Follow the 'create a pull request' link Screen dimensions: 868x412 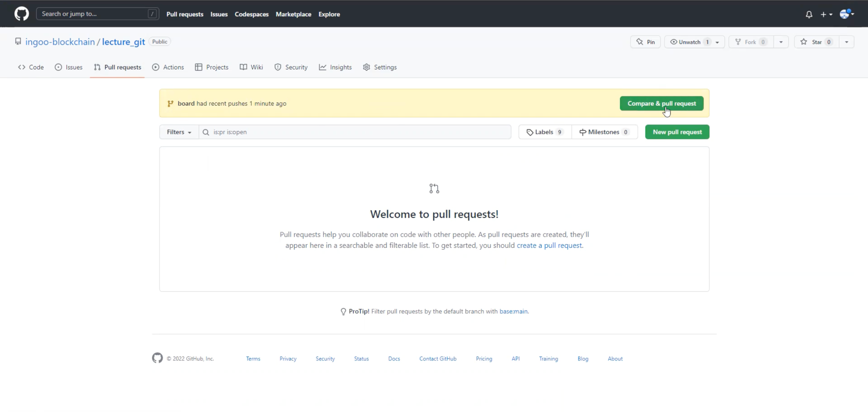549,245
